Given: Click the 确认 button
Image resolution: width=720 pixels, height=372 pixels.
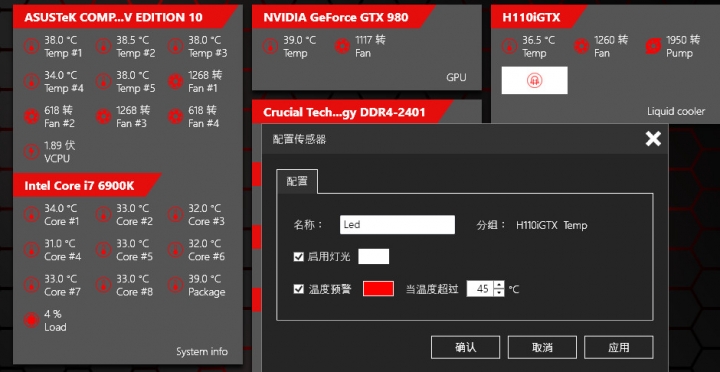Looking at the screenshot, I should 465,347.
